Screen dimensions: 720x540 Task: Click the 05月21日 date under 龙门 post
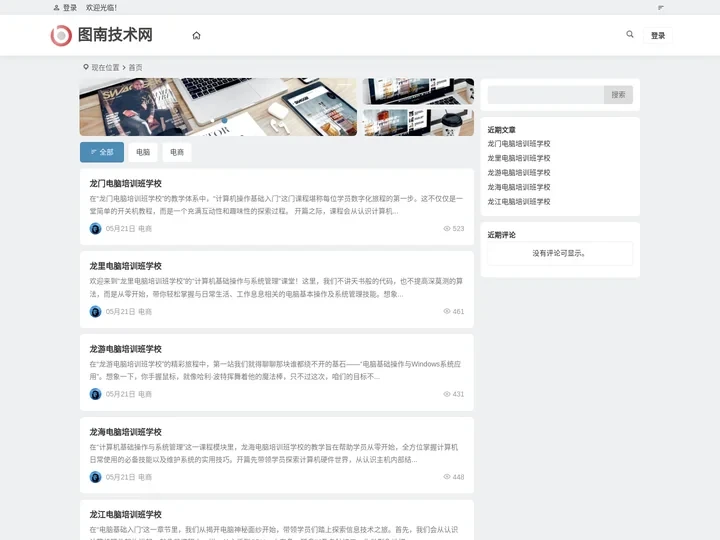(x=120, y=229)
